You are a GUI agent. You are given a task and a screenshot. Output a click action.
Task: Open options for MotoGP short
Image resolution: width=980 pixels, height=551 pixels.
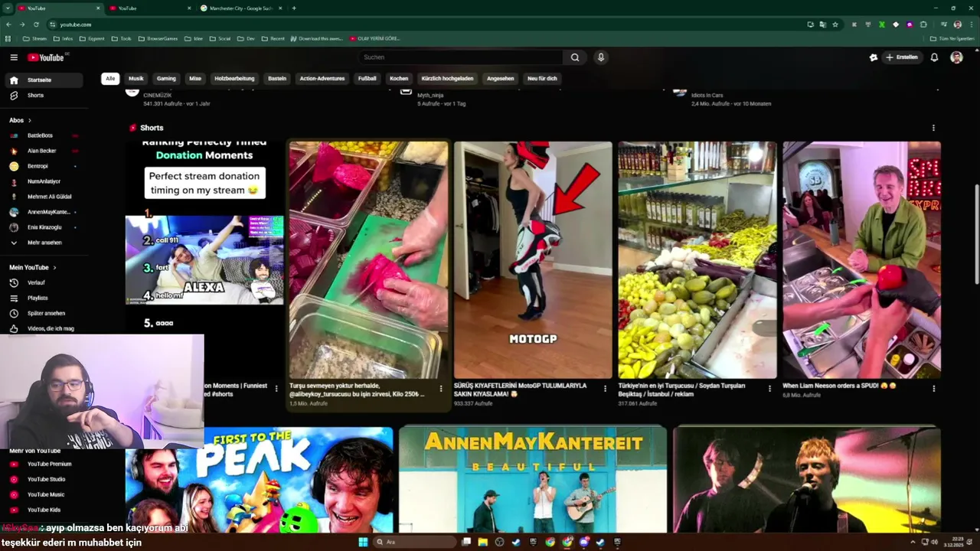(x=605, y=389)
